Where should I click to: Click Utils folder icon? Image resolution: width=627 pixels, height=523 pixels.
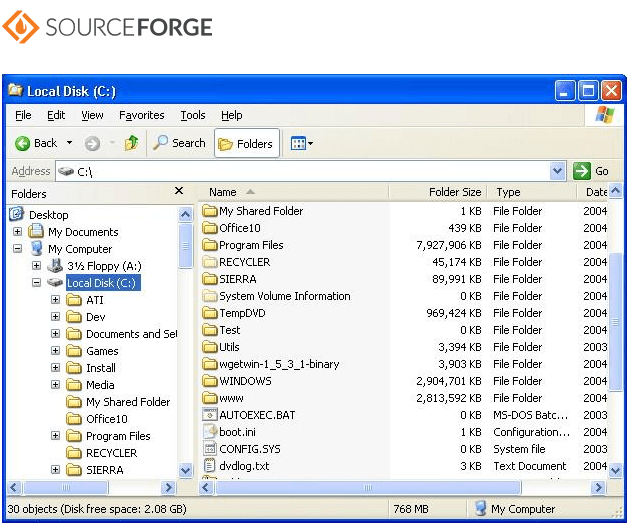[x=210, y=347]
